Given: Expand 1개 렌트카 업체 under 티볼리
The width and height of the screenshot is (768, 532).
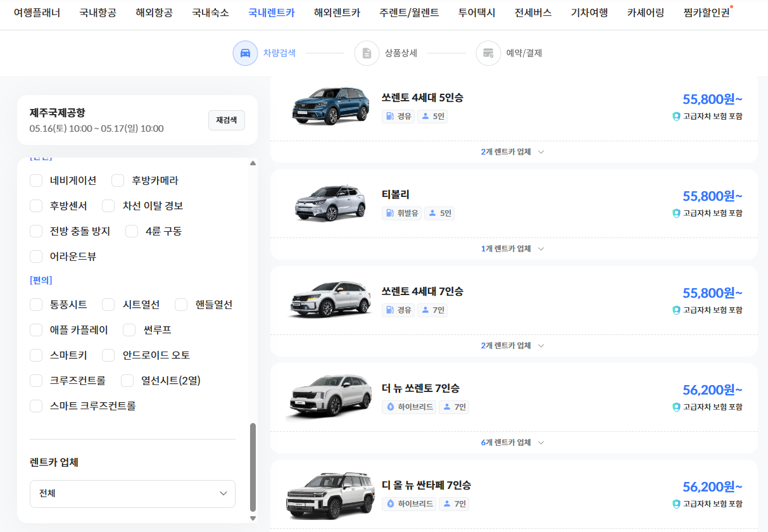Looking at the screenshot, I should click(512, 249).
